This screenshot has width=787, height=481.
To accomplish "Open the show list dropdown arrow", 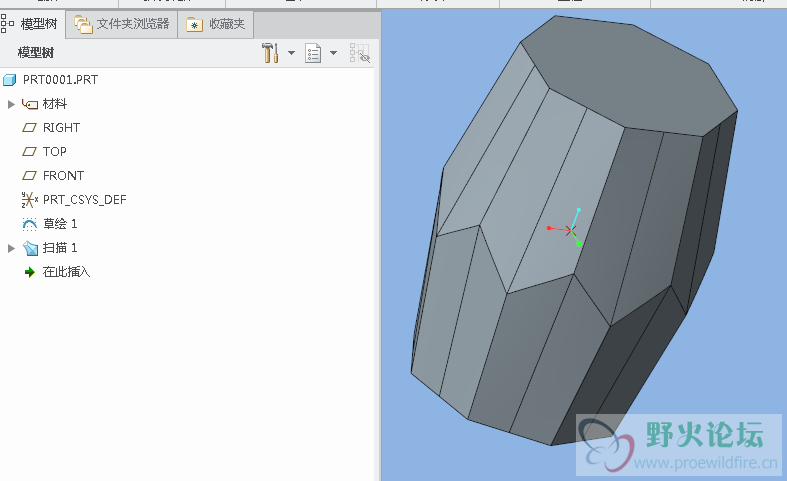I will 333,53.
